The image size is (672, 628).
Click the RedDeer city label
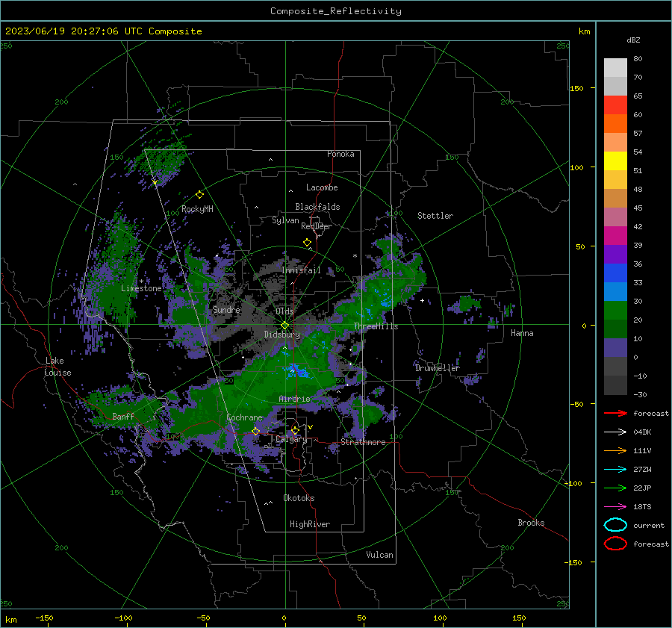(x=317, y=226)
